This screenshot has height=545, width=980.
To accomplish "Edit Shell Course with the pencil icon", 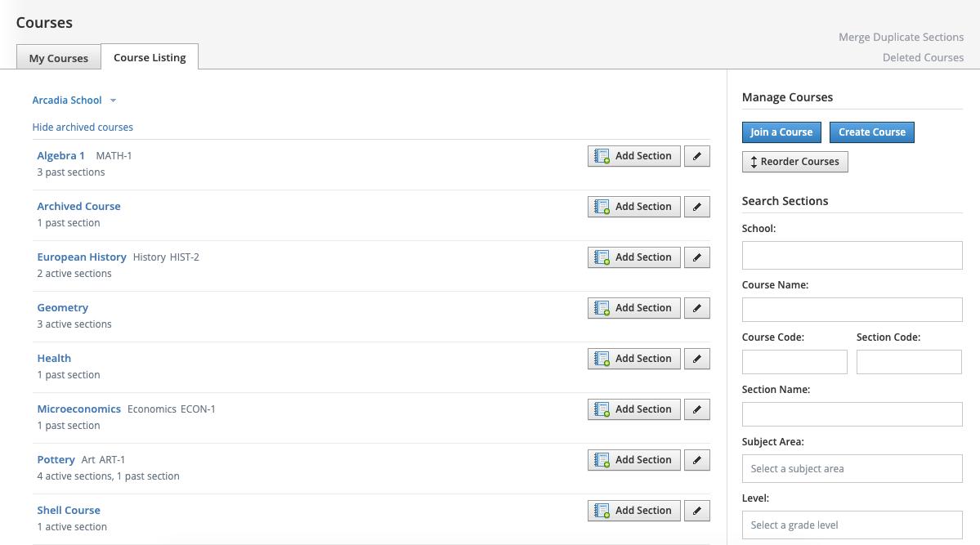I will point(696,511).
